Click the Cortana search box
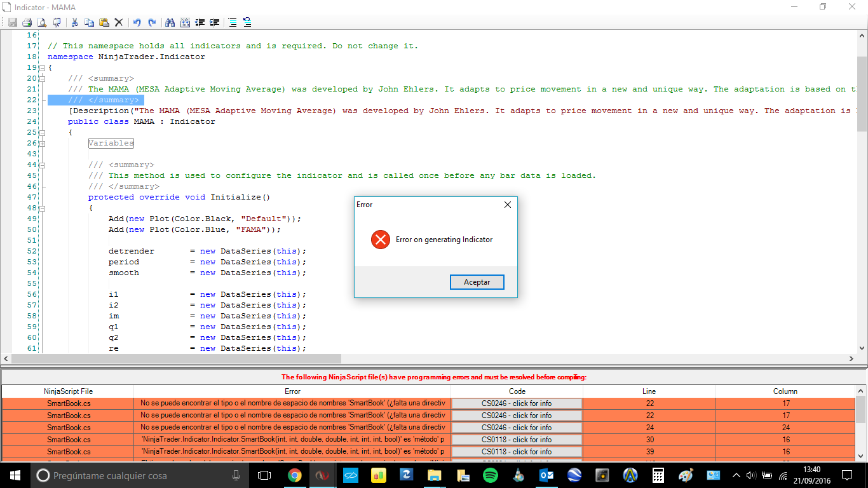Screen dimensions: 868x488 (140, 475)
